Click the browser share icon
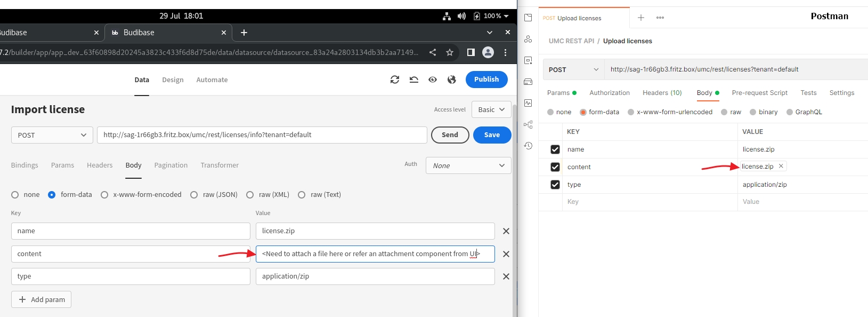Screen dimensions: 868x317 tap(433, 52)
